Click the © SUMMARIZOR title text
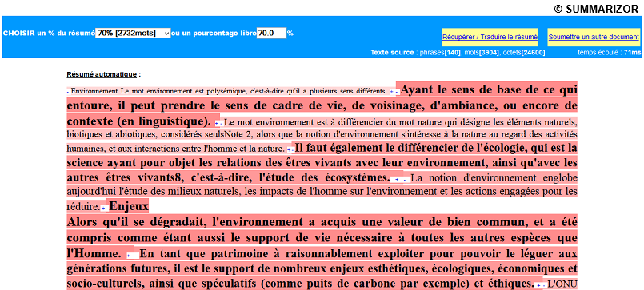644x290 pixels. coord(596,10)
